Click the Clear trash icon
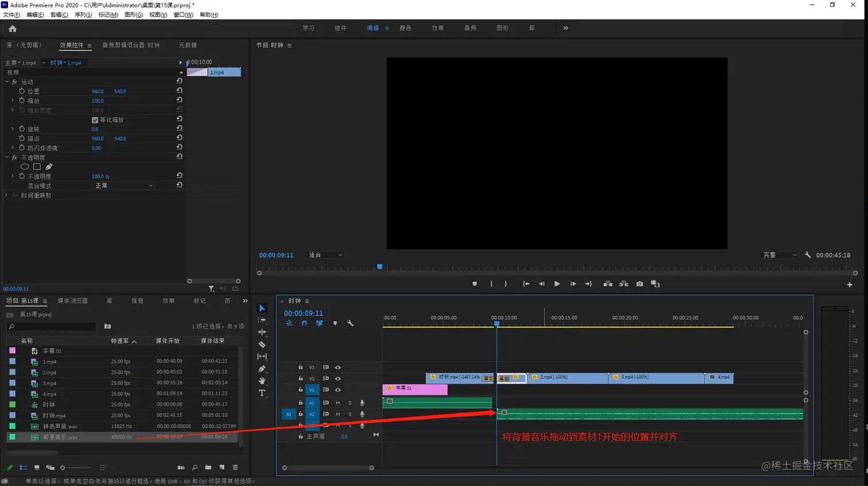This screenshot has width=868, height=486. [235, 468]
